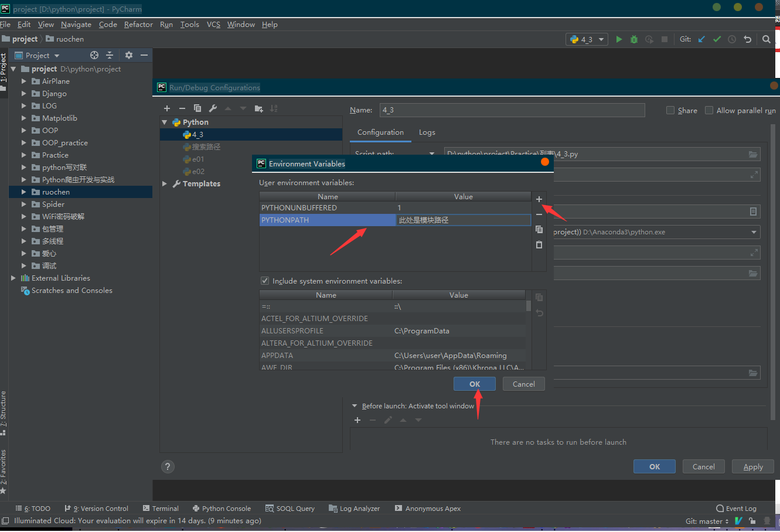Open the VCS menu
Viewport: 780px width, 532px height.
click(x=213, y=25)
